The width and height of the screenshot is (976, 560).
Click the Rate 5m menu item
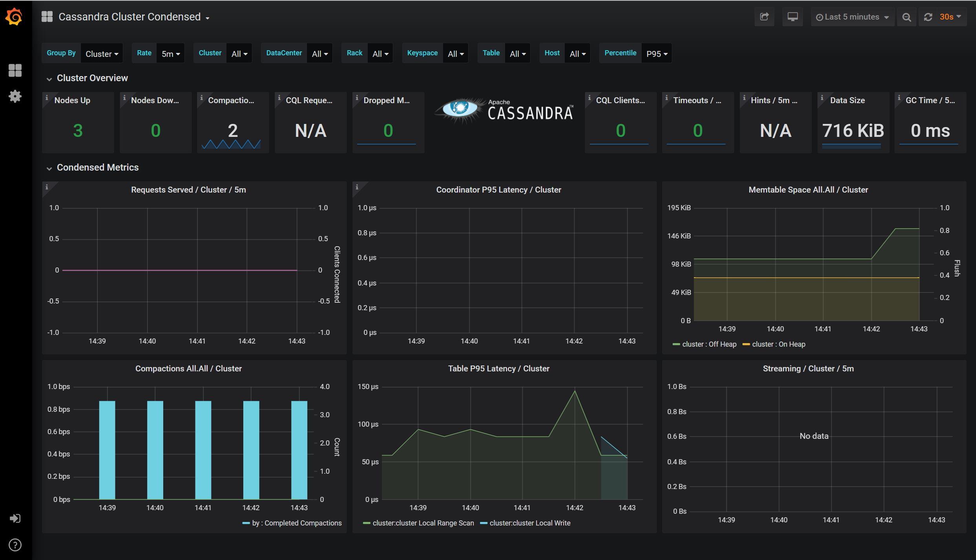point(171,53)
